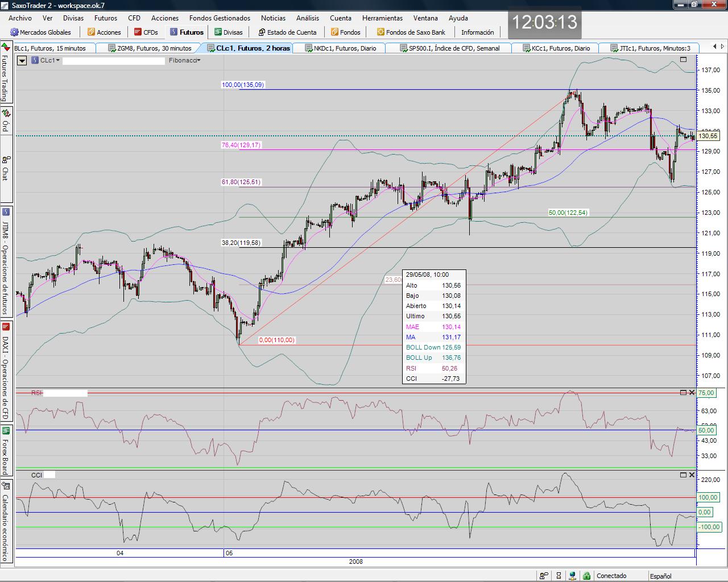Open the Fibonacci dropdown menu

[x=184, y=60]
